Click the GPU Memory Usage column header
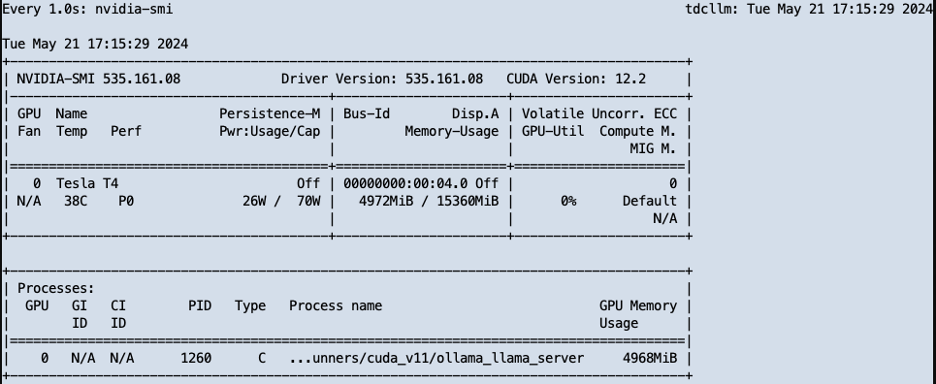 click(x=638, y=315)
